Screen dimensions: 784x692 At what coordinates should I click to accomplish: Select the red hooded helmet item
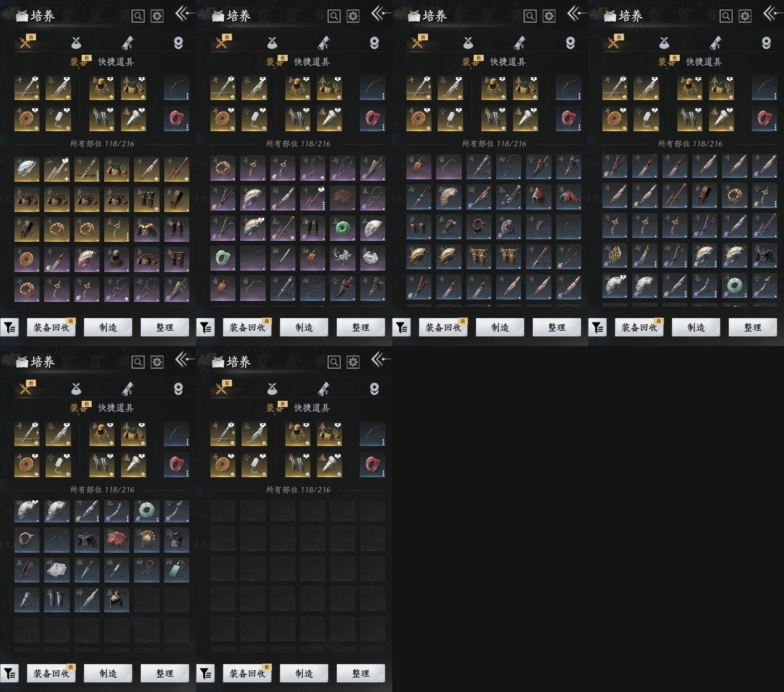pyautogui.click(x=539, y=196)
